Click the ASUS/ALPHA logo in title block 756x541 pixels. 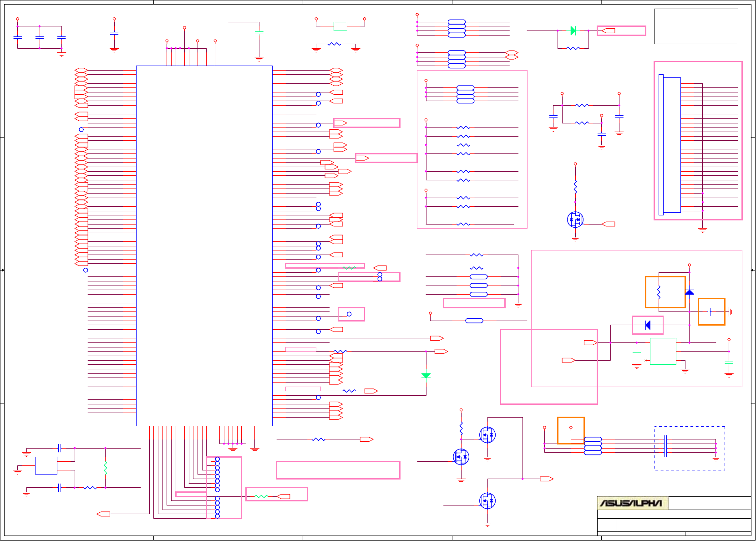click(633, 503)
